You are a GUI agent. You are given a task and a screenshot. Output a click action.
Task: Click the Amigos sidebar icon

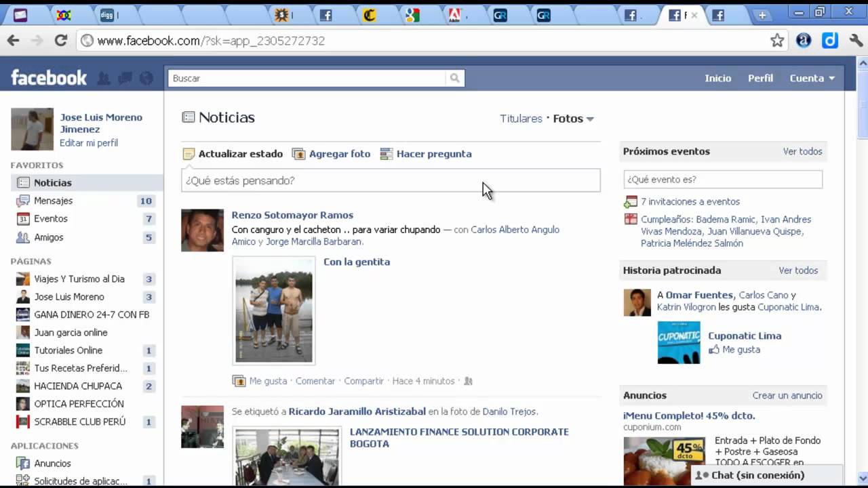(23, 237)
